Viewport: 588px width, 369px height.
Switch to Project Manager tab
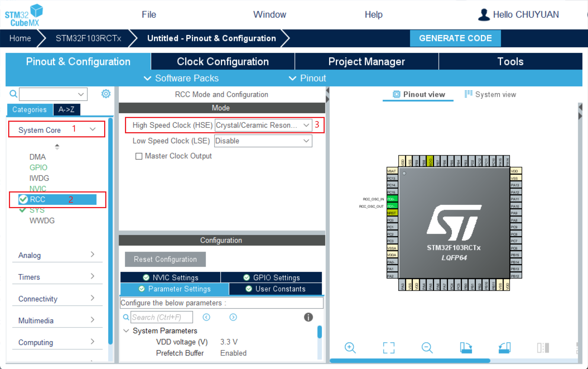pyautogui.click(x=367, y=61)
